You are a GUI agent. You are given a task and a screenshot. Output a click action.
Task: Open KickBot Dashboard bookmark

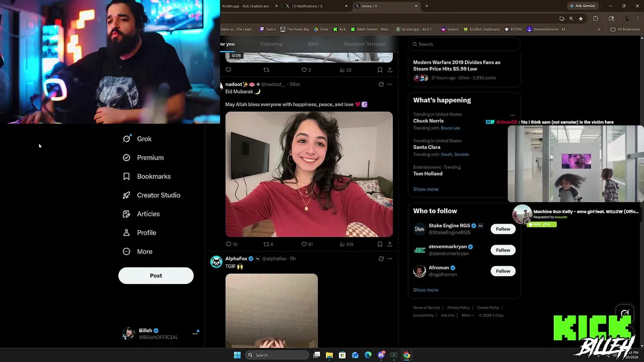[481, 29]
